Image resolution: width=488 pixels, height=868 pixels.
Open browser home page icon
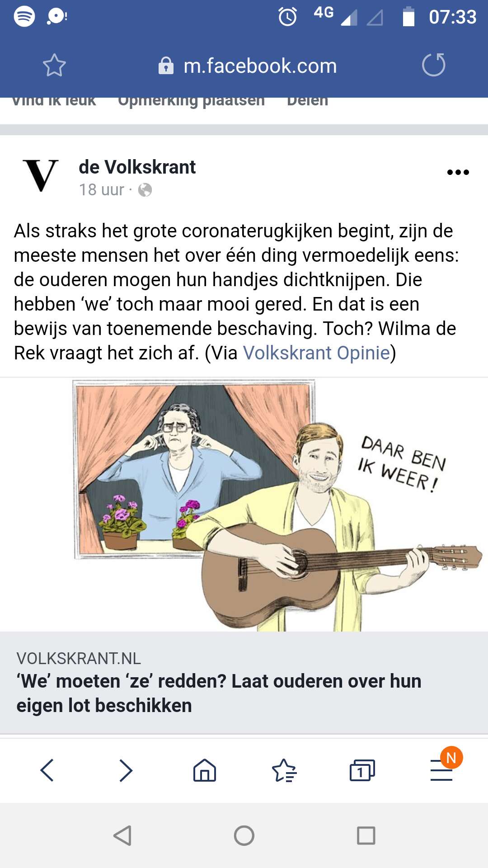[205, 770]
